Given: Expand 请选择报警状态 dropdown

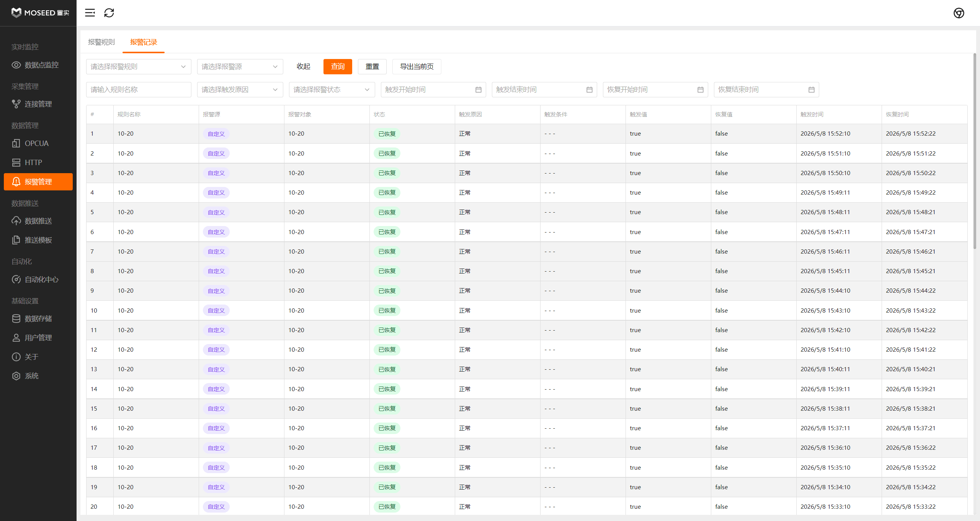Looking at the screenshot, I should (x=332, y=90).
